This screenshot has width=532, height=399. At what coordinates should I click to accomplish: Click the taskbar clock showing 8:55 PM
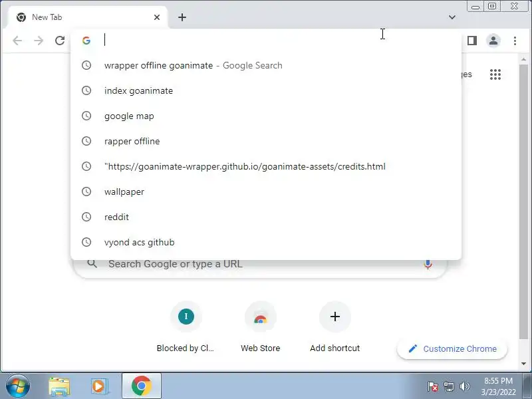pyautogui.click(x=498, y=386)
